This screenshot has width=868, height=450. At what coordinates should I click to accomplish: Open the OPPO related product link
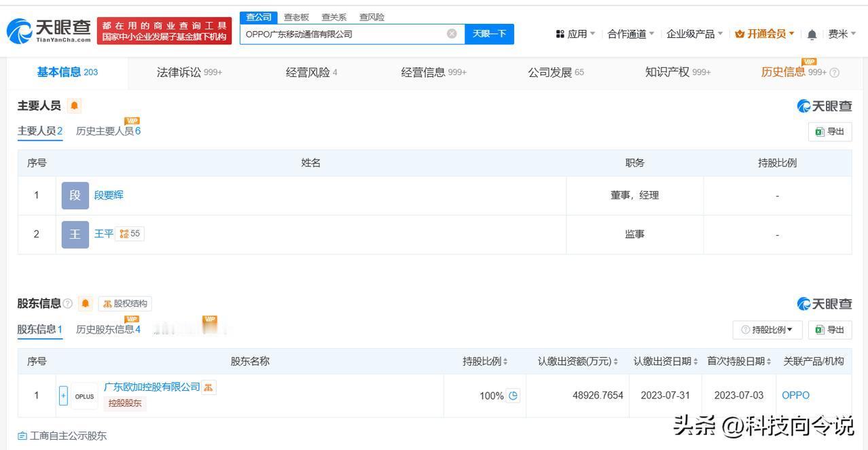[795, 396]
